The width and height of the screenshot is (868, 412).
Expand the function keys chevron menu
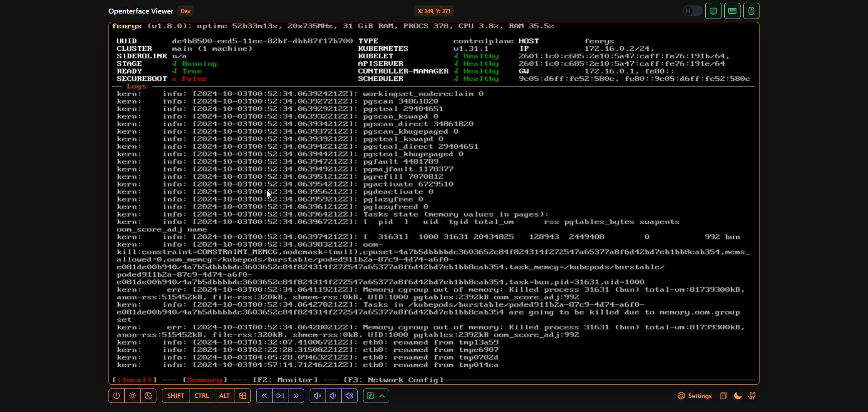click(382, 396)
